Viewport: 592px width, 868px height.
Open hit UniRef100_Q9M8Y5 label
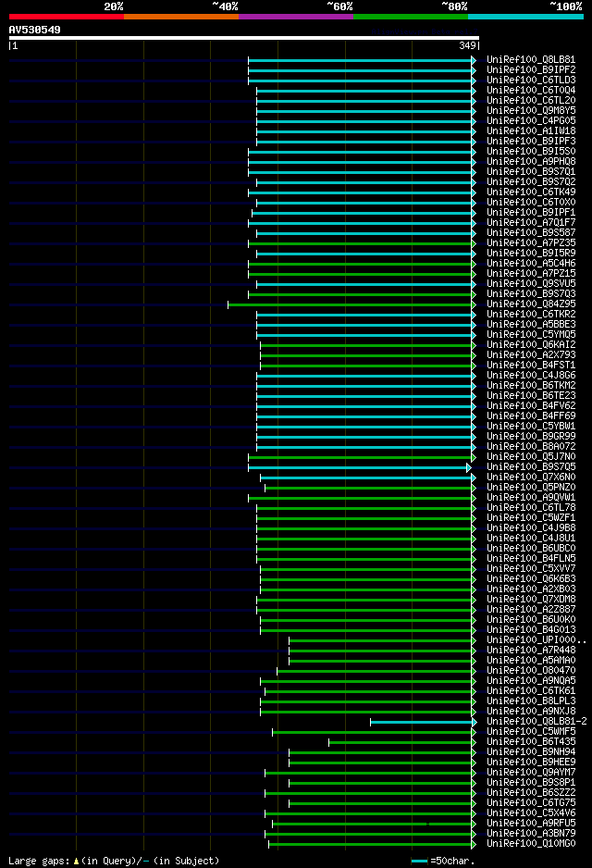click(531, 110)
